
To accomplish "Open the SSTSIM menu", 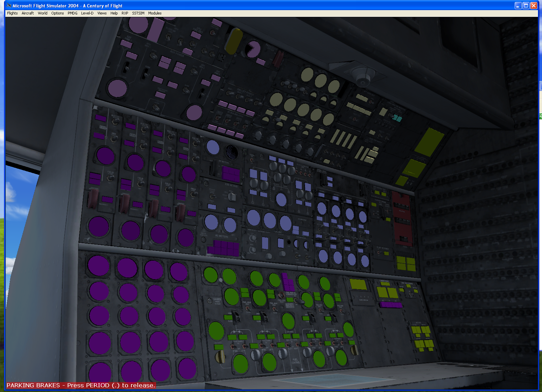I will click(x=138, y=13).
